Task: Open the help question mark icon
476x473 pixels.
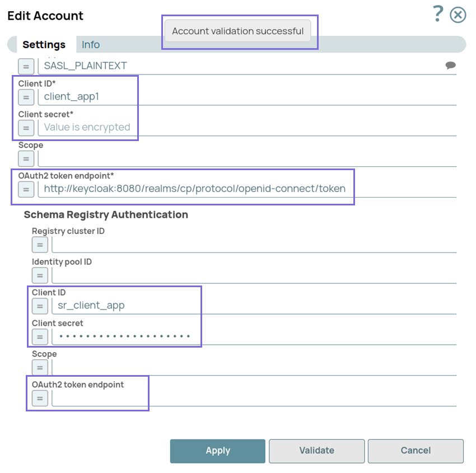Action: pos(438,13)
